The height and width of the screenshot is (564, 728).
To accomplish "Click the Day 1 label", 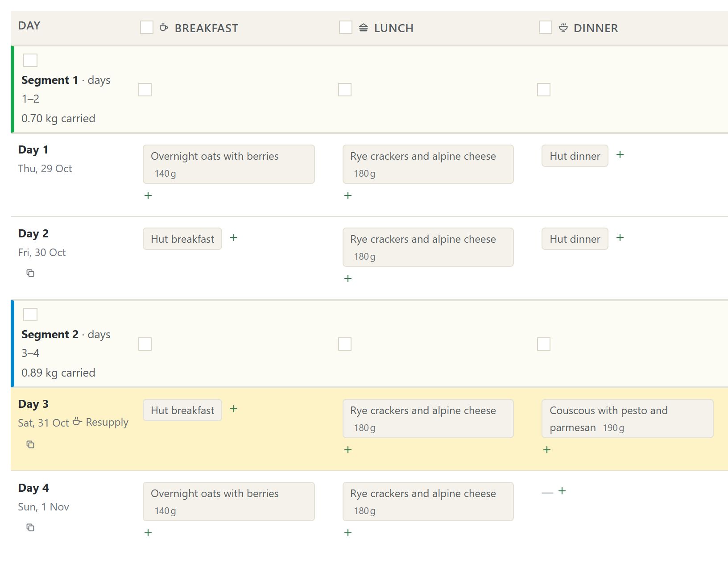I will (33, 149).
